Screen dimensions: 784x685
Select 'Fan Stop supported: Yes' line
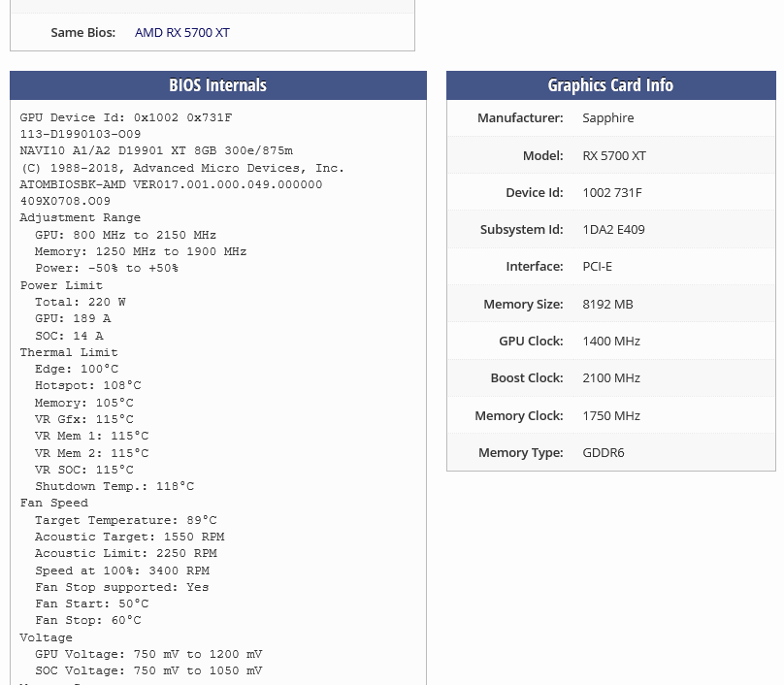[x=122, y=588]
